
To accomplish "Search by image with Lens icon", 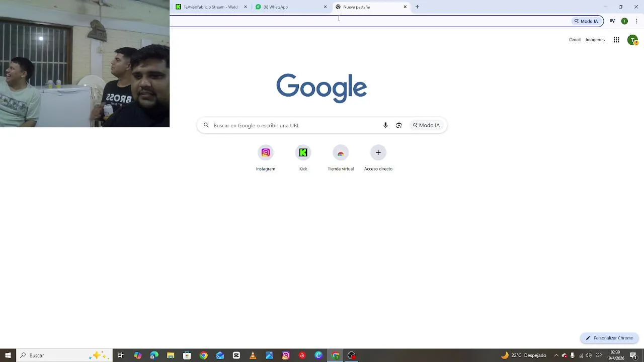I will (x=399, y=125).
